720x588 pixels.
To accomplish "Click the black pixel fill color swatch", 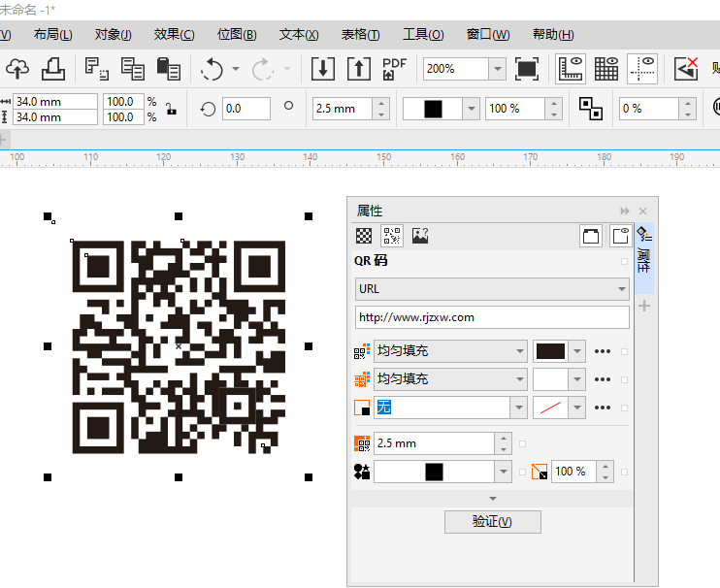I will (550, 351).
